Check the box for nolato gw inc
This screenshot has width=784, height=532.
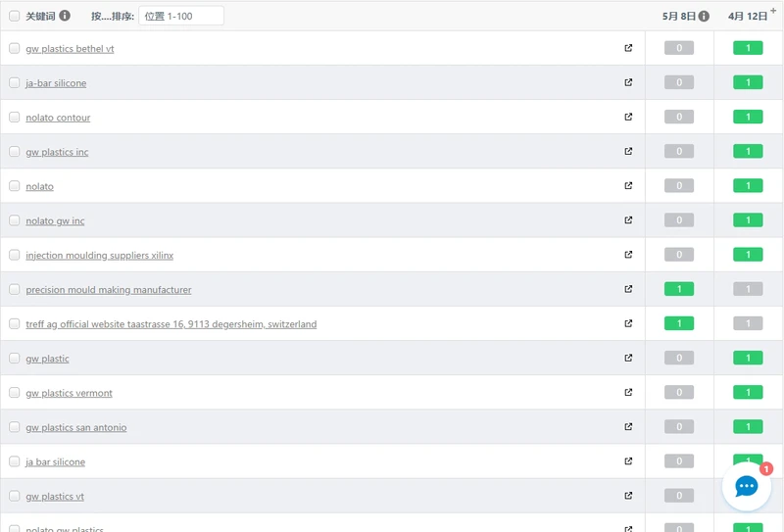(15, 221)
